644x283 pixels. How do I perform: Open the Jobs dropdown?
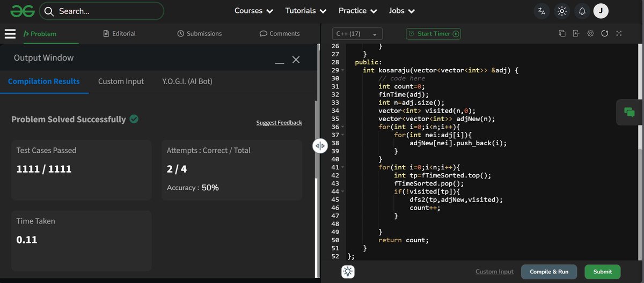point(402,11)
